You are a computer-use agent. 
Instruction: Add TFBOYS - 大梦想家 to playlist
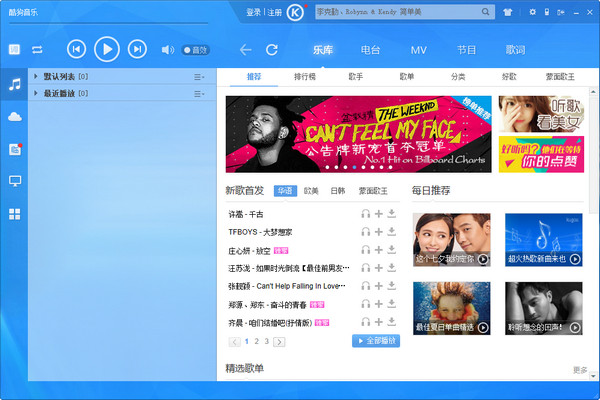pyautogui.click(x=378, y=232)
